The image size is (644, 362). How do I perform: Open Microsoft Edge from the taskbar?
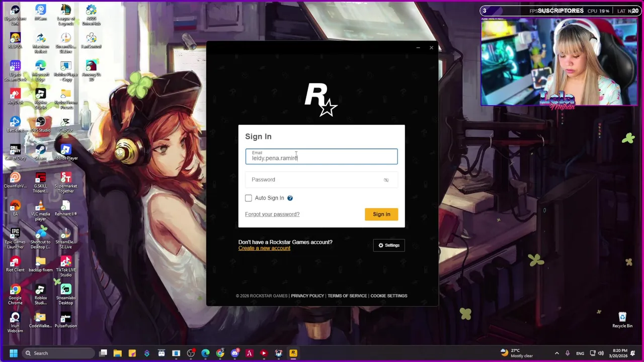pos(205,353)
